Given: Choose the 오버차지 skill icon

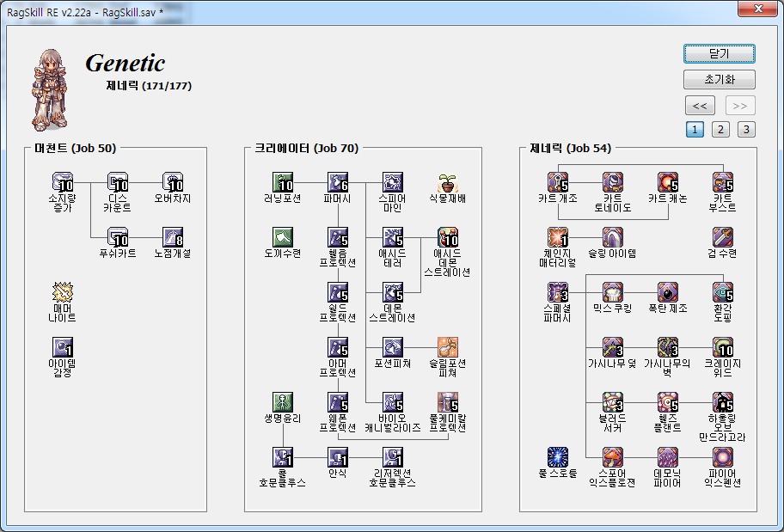Looking at the screenshot, I should click(173, 182).
